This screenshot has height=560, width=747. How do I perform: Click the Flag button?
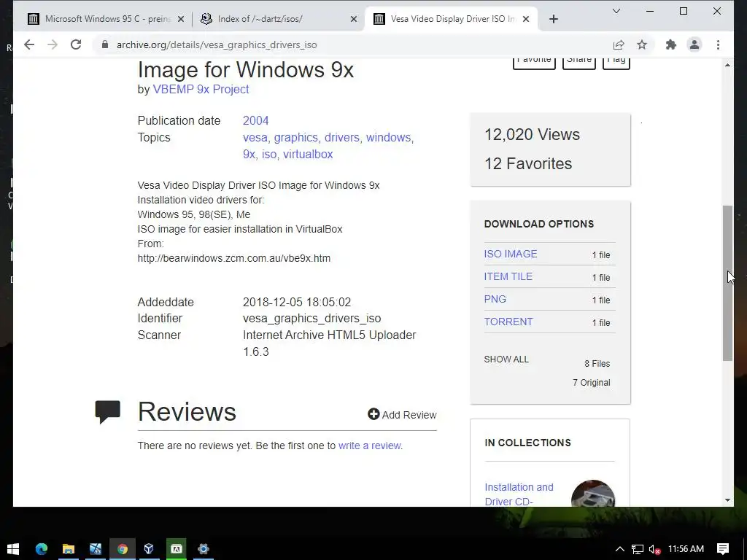pos(616,63)
